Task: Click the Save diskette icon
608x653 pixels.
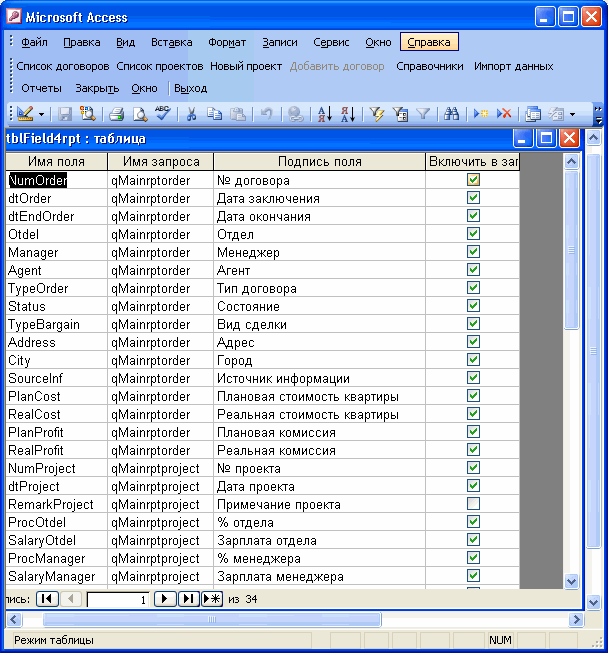Action: [x=65, y=114]
